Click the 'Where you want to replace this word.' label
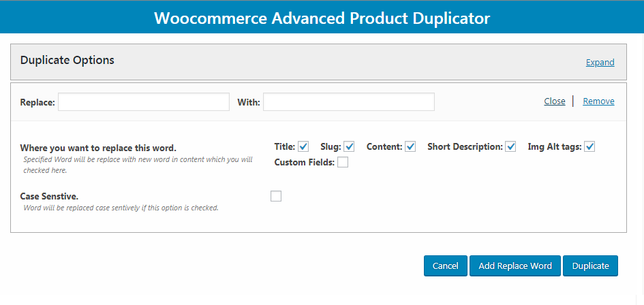The image size is (644, 305). pyautogui.click(x=98, y=148)
